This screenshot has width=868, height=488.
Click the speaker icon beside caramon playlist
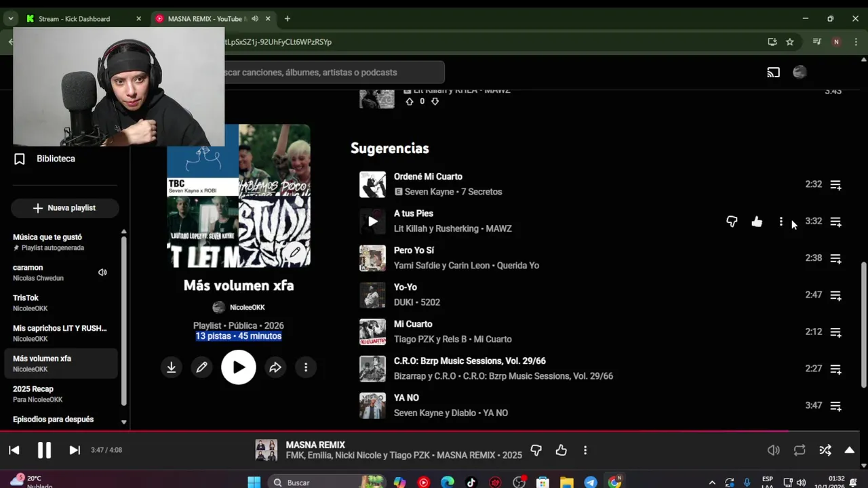102,272
